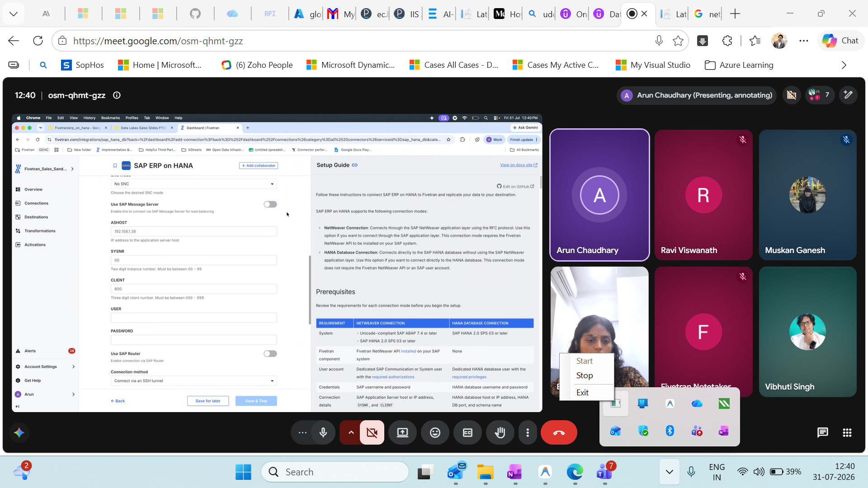Open the Copilot Chat button in Edge

click(x=840, y=41)
